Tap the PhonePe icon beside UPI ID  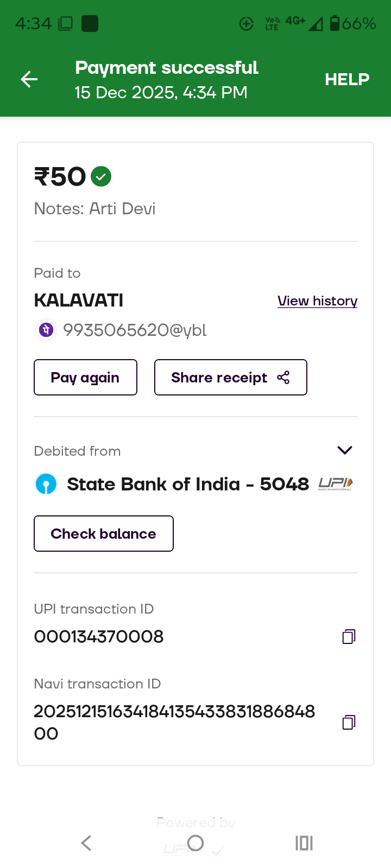point(47,330)
